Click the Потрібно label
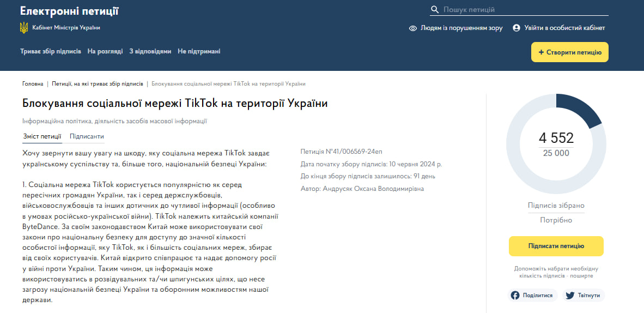644x313 pixels. (556, 220)
